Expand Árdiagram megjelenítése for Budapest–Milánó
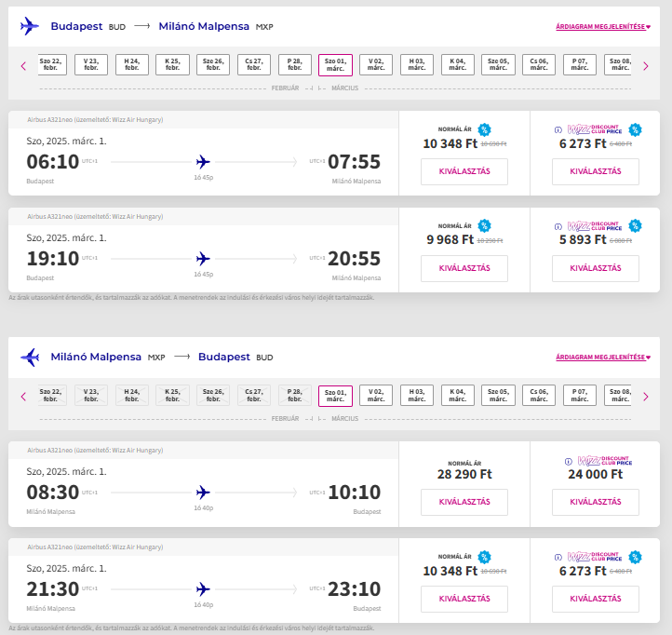Image resolution: width=672 pixels, height=635 pixels. tap(602, 27)
